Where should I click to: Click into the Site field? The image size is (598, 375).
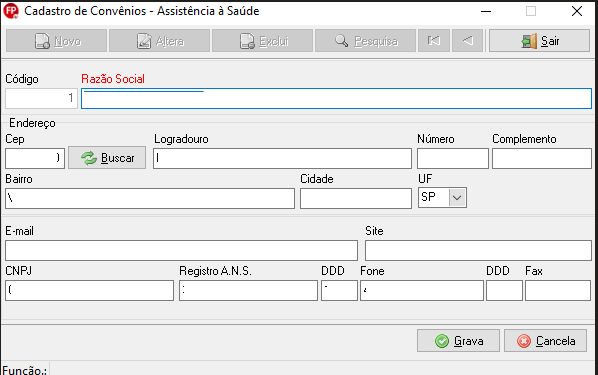tap(478, 251)
